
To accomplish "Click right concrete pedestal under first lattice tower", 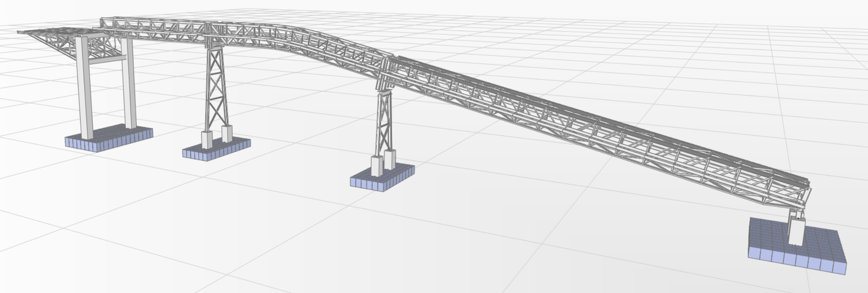I will [227, 134].
